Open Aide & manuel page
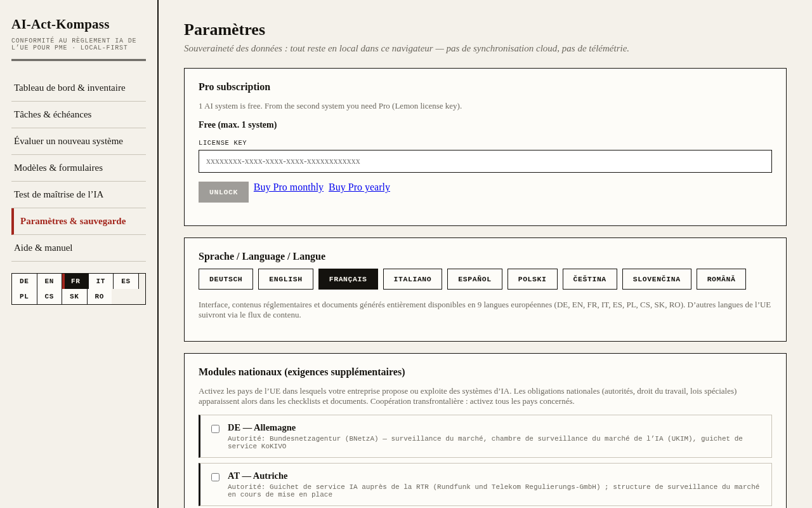Viewport: 812px width, 508px height. tap(79, 248)
